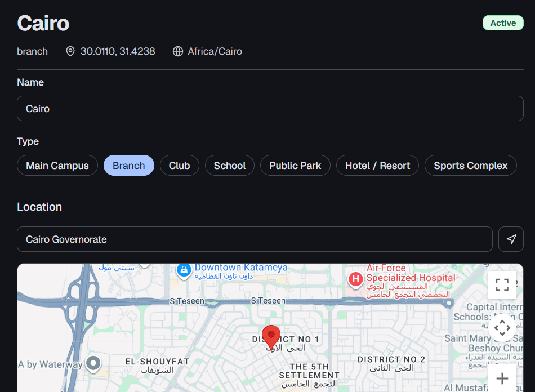This screenshot has height=392, width=535.
Task: Set type to Sports Complex
Action: (470, 166)
